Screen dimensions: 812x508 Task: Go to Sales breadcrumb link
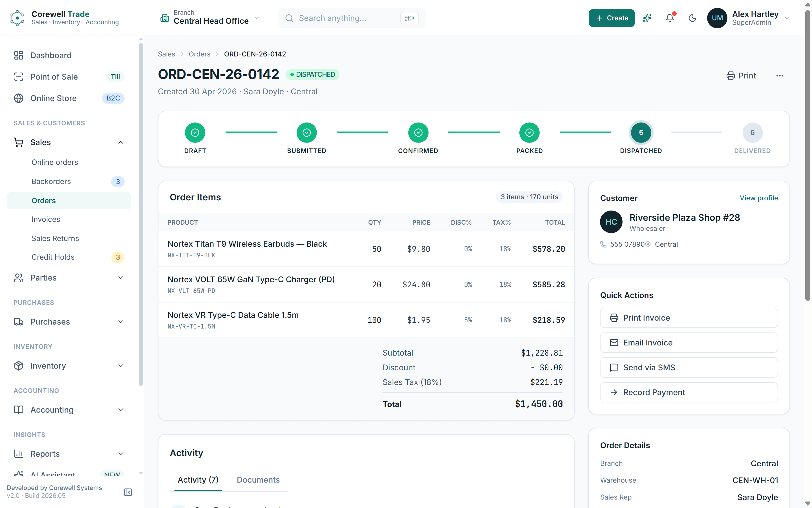[166, 54]
